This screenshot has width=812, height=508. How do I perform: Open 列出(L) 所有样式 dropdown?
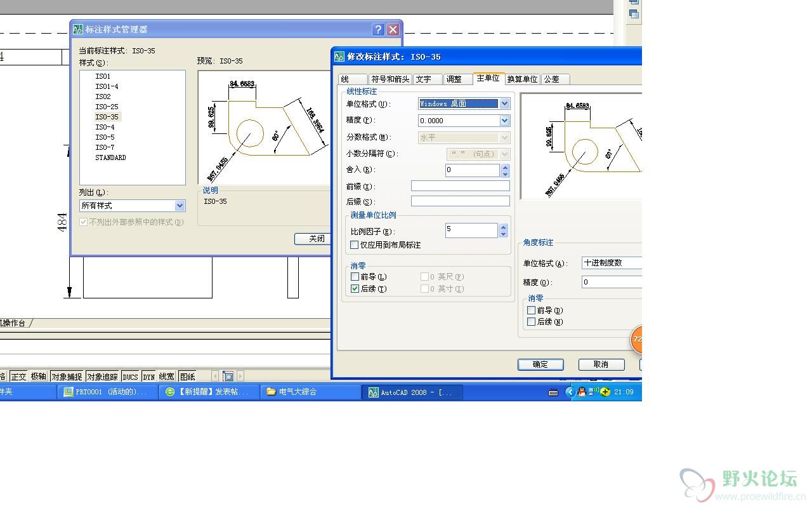click(180, 206)
